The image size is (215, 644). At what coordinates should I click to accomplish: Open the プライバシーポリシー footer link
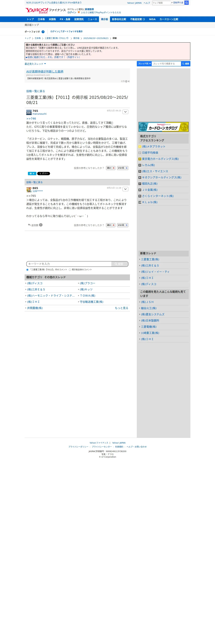[78, 447]
